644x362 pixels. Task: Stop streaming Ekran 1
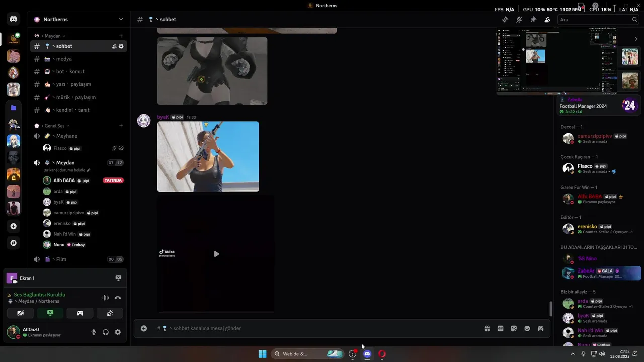click(x=118, y=278)
